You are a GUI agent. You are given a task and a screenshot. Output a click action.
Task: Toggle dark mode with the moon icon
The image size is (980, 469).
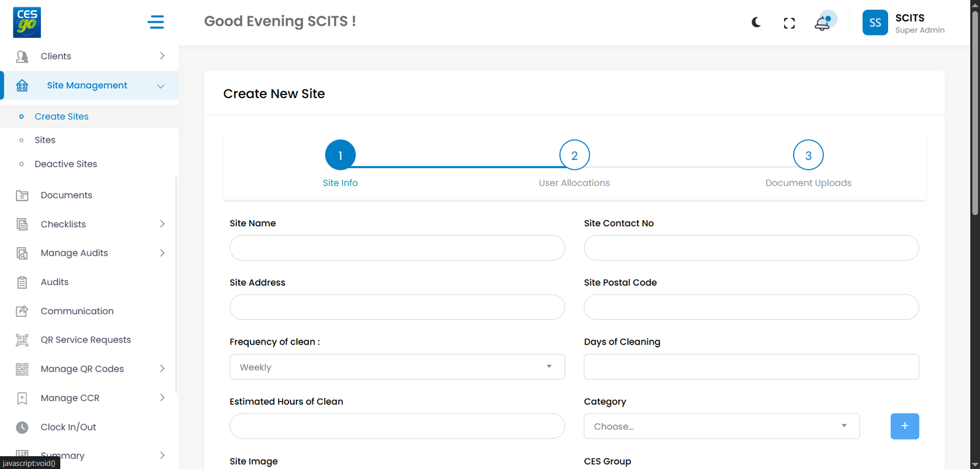pyautogui.click(x=756, y=23)
